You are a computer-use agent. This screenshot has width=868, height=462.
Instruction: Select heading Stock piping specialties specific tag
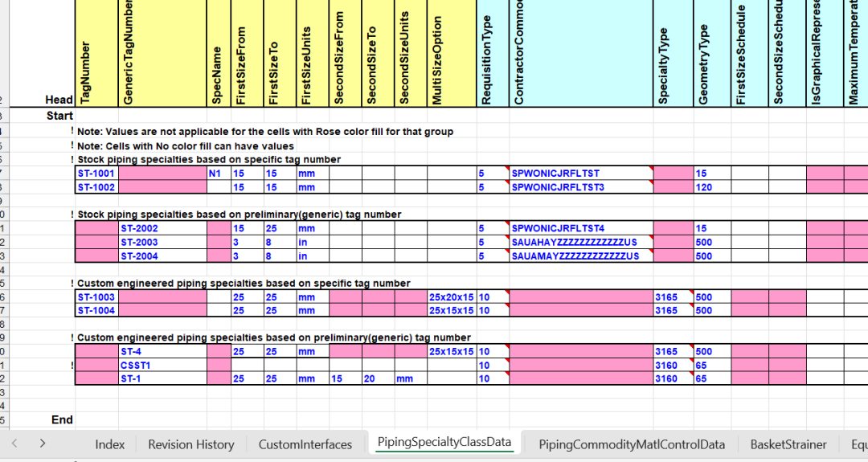[209, 159]
